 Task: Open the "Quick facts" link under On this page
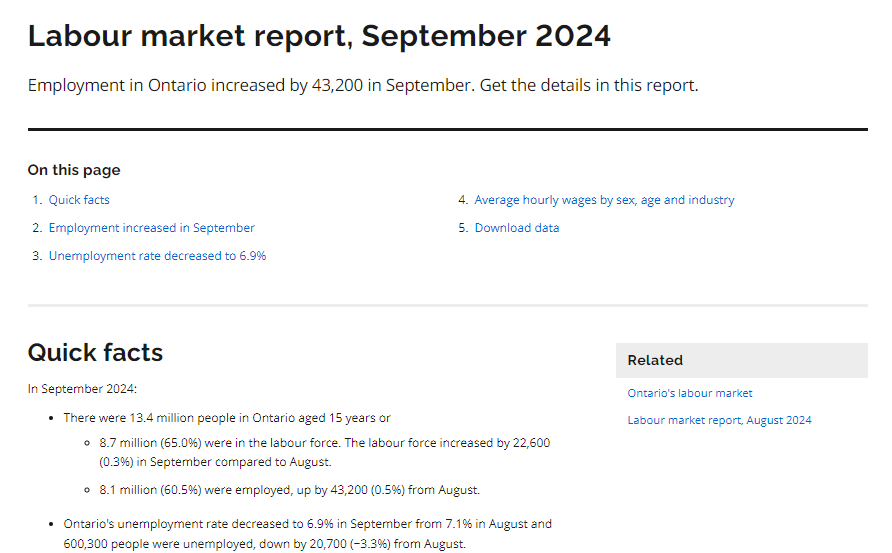(79, 200)
